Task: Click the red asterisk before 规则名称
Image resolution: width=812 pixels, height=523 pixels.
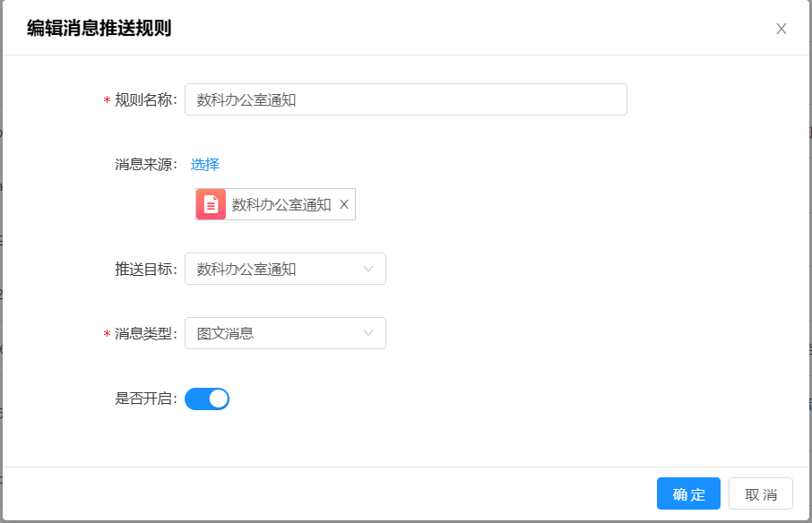Action: click(x=107, y=101)
